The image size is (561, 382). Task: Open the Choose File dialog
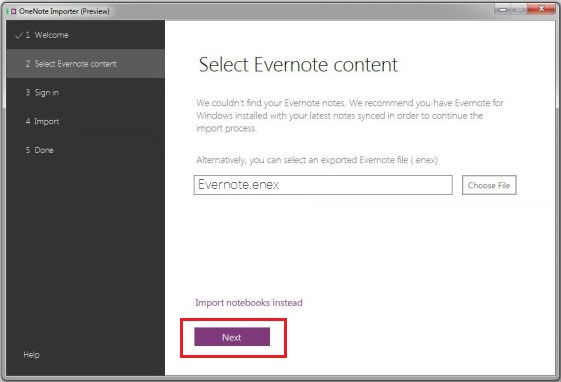489,185
